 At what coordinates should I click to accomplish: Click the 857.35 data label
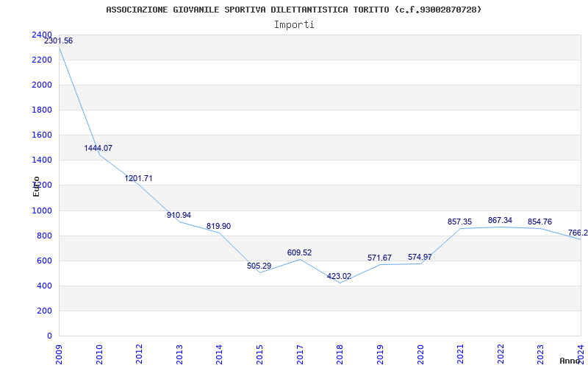459,222
